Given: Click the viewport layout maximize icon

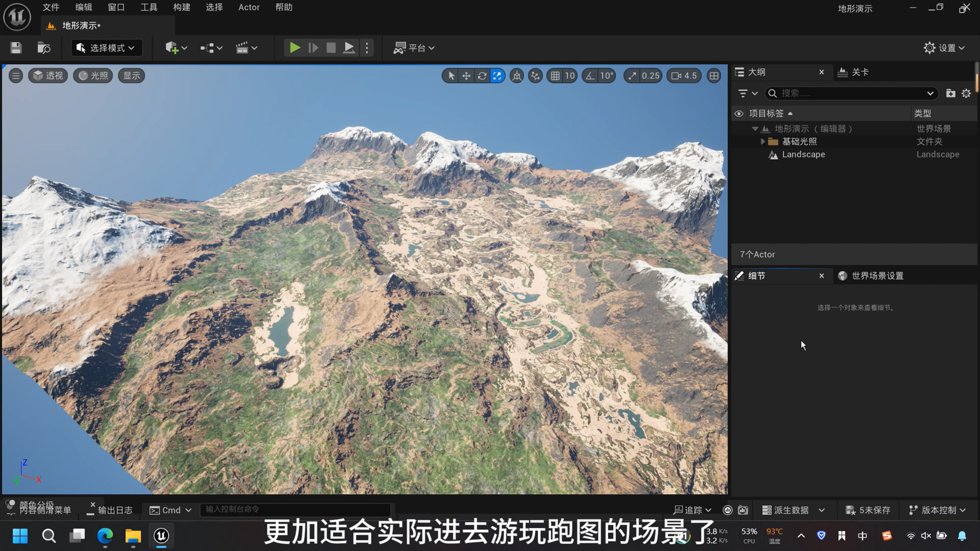Looking at the screenshot, I should point(714,76).
